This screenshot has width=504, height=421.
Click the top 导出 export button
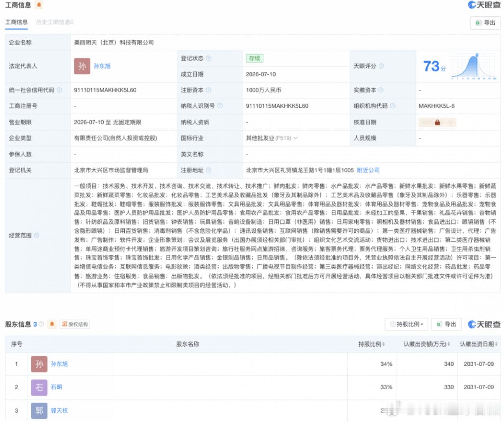tap(485, 23)
